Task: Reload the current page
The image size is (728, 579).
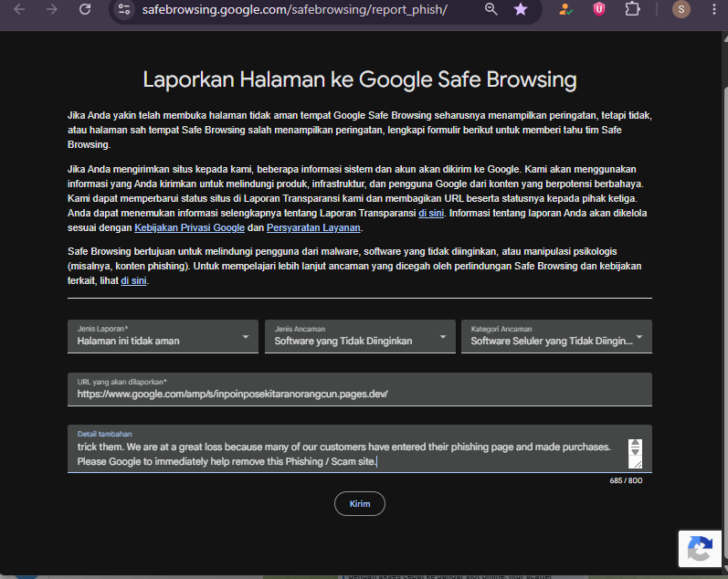Action: (x=85, y=9)
